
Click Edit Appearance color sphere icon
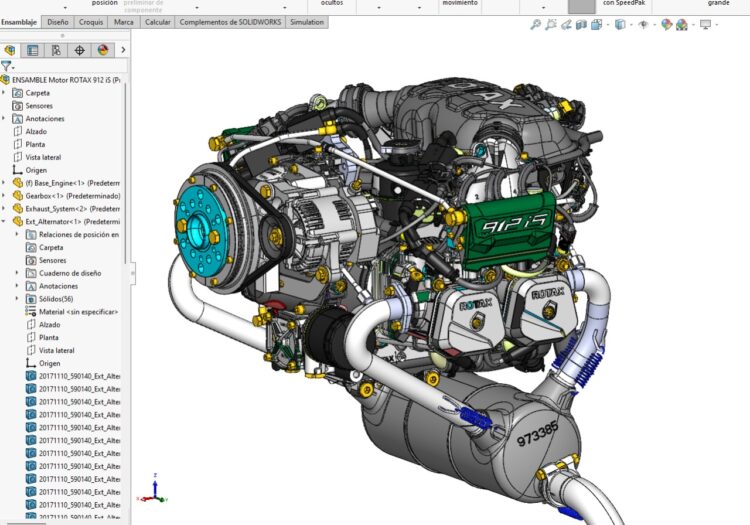tap(666, 24)
